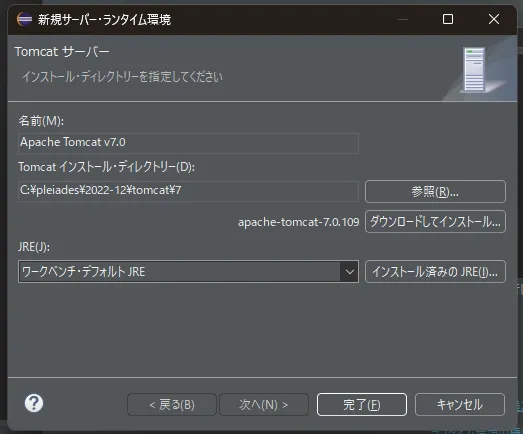
Task: Open インストール済みの JRE(I)... button
Action: 435,272
